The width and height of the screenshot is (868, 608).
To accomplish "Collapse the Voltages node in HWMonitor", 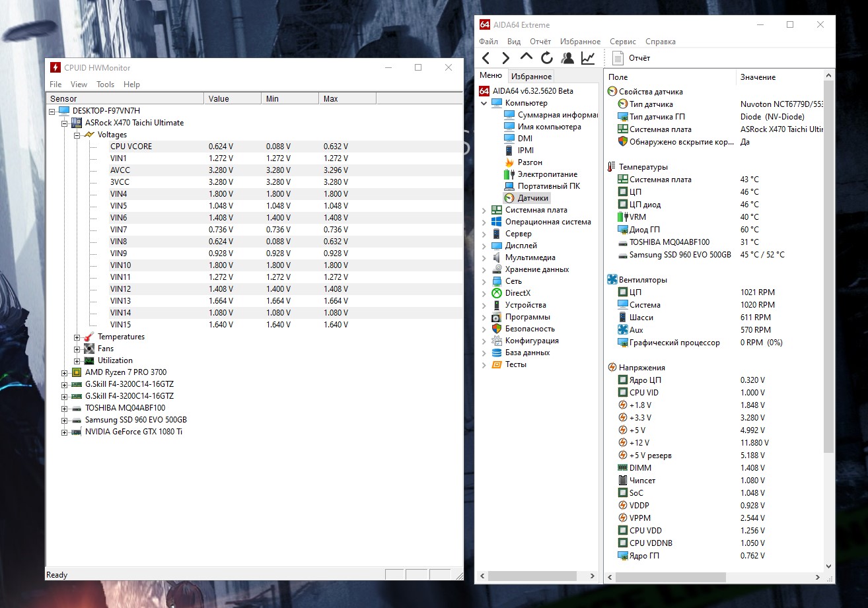I will point(77,135).
